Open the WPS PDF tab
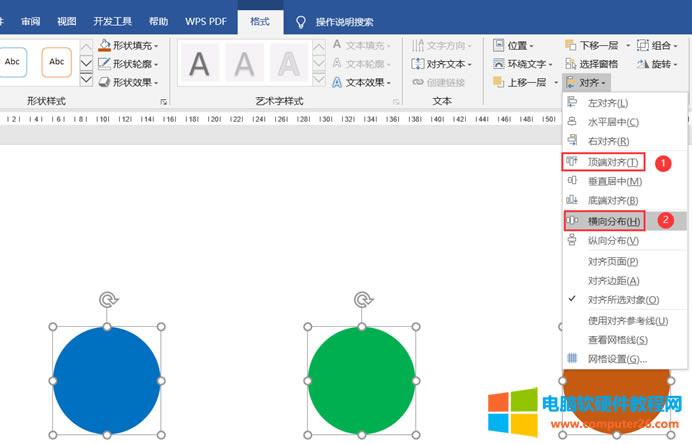 coord(206,21)
